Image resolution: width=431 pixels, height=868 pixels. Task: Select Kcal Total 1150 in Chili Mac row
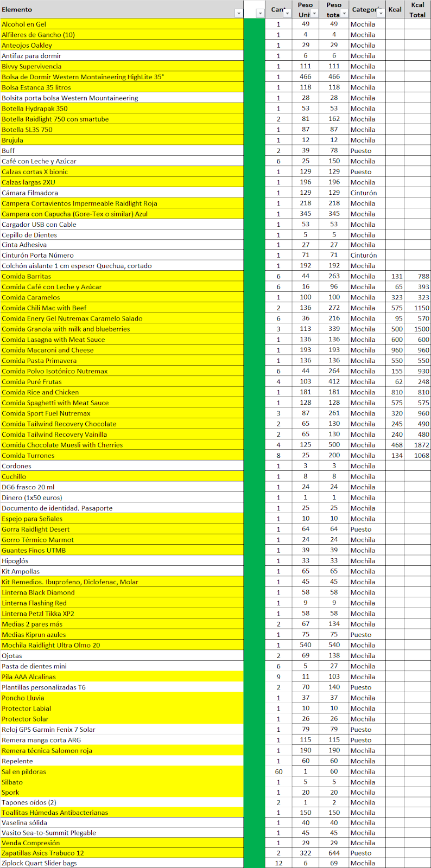pos(417,308)
